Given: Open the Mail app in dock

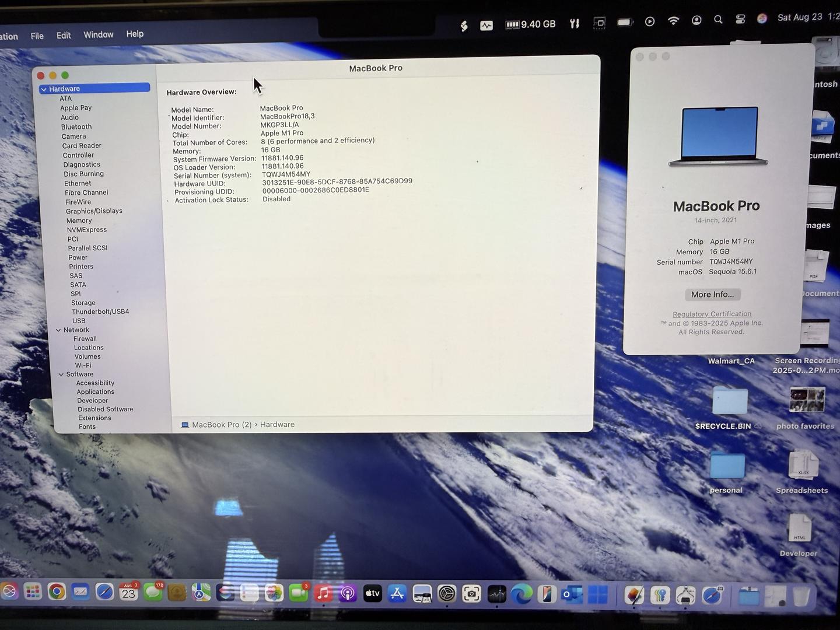Looking at the screenshot, I should click(x=80, y=592).
